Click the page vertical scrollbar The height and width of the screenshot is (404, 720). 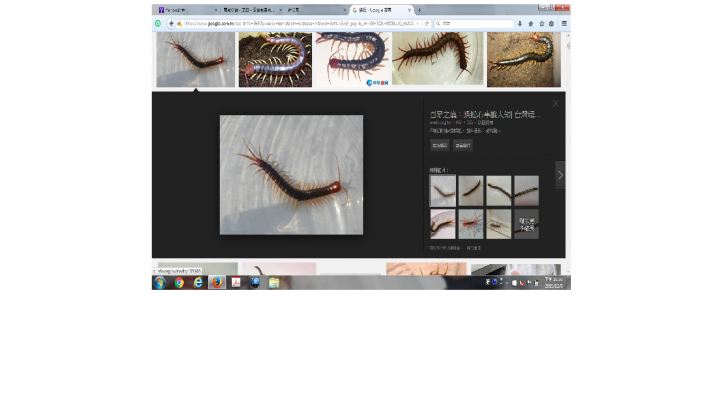point(568,152)
